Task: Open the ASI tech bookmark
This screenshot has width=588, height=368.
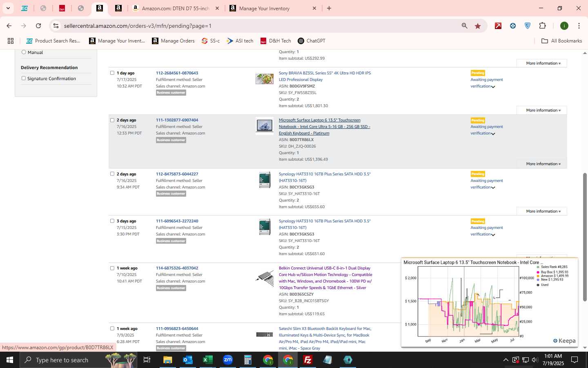Action: [x=240, y=41]
